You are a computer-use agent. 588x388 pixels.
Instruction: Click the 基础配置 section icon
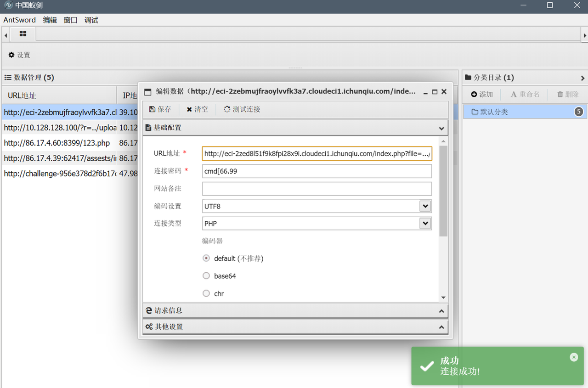[x=149, y=128]
